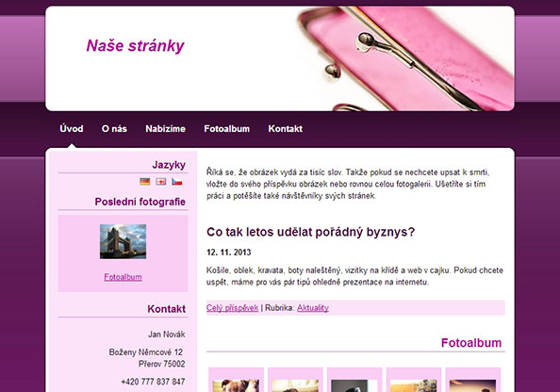Open the third Fotoalbum gallery thumbnail

coord(354,385)
